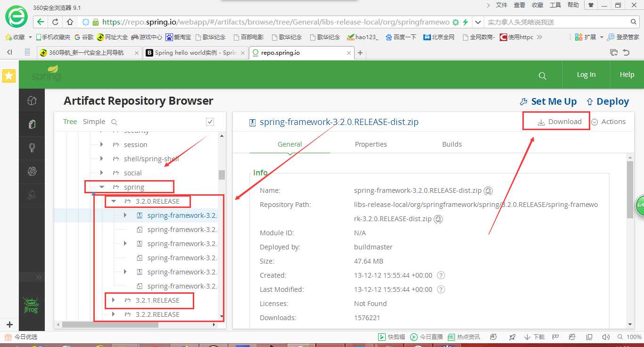
Task: Click the help icon beside Last Modified
Action: (x=441, y=289)
